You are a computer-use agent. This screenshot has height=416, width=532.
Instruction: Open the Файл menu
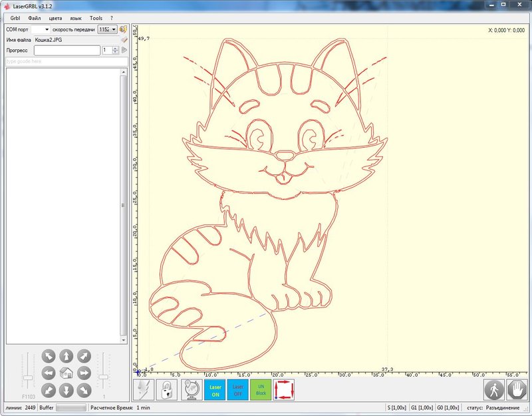pos(34,18)
